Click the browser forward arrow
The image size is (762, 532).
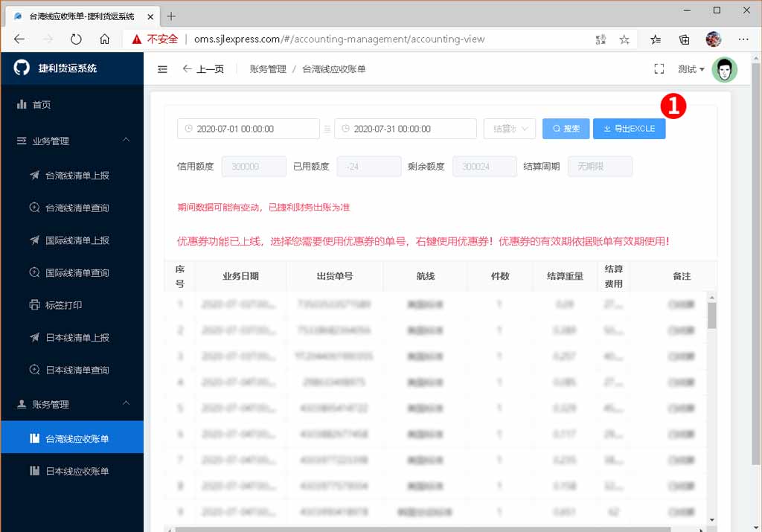click(x=47, y=39)
